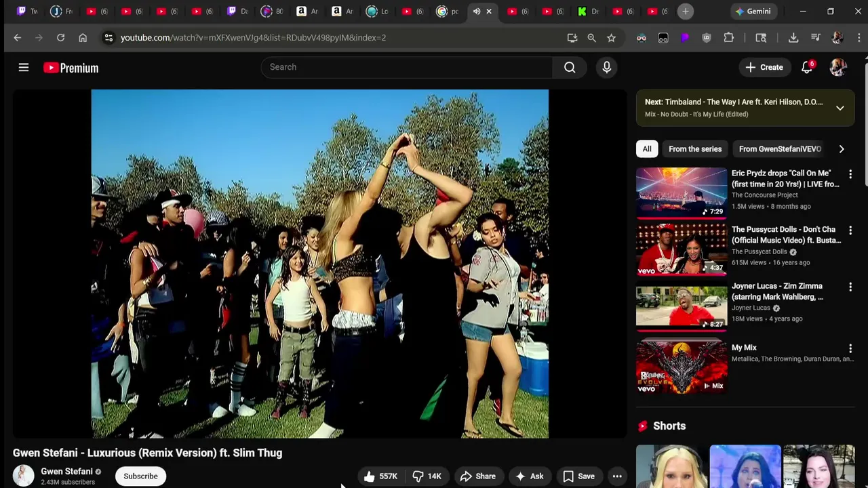
Task: Like the video with thumbs up
Action: coord(380,476)
